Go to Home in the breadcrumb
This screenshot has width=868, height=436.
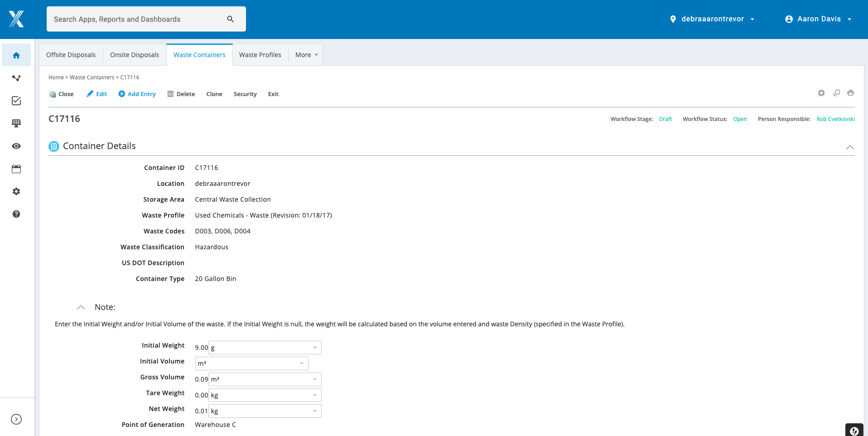tap(56, 78)
